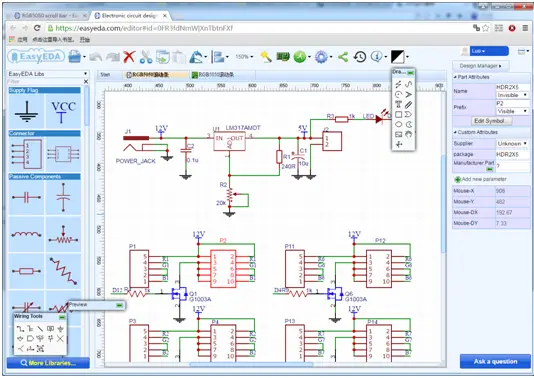Click the More Libraries button

48,363
